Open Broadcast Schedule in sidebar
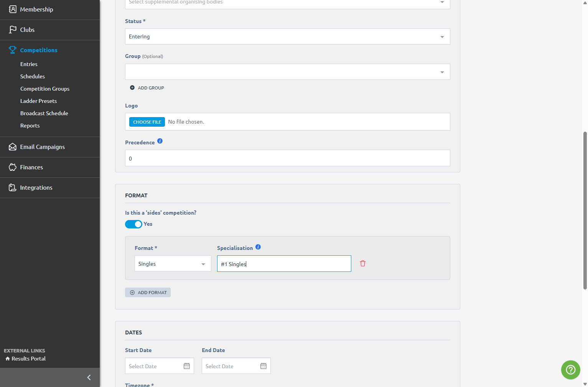This screenshot has width=588, height=387. point(44,113)
